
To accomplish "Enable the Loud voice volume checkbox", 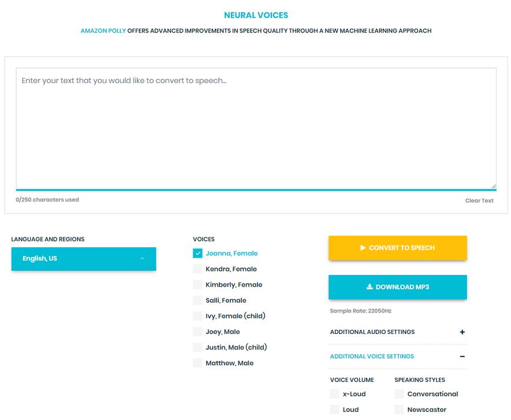I will pyautogui.click(x=335, y=410).
